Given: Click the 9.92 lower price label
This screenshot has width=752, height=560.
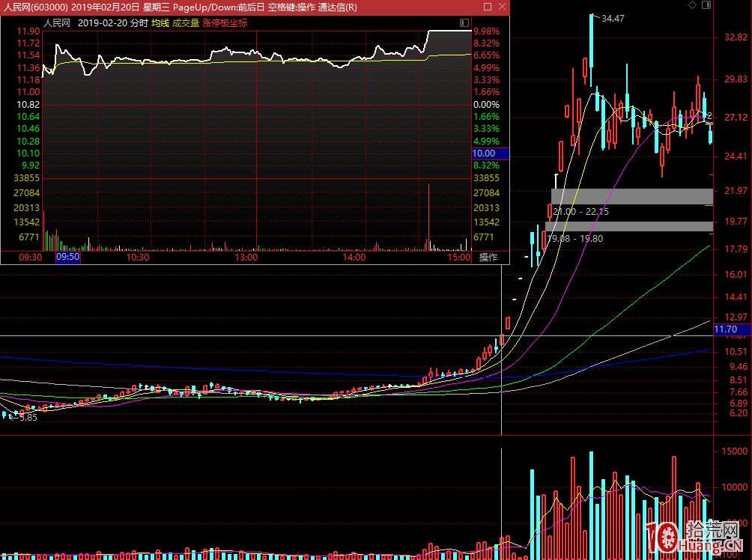Looking at the screenshot, I should [x=30, y=165].
